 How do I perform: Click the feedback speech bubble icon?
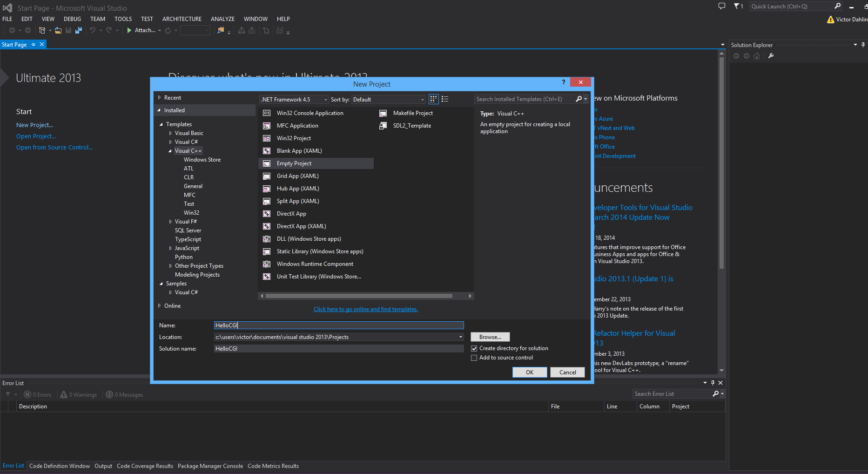point(722,6)
